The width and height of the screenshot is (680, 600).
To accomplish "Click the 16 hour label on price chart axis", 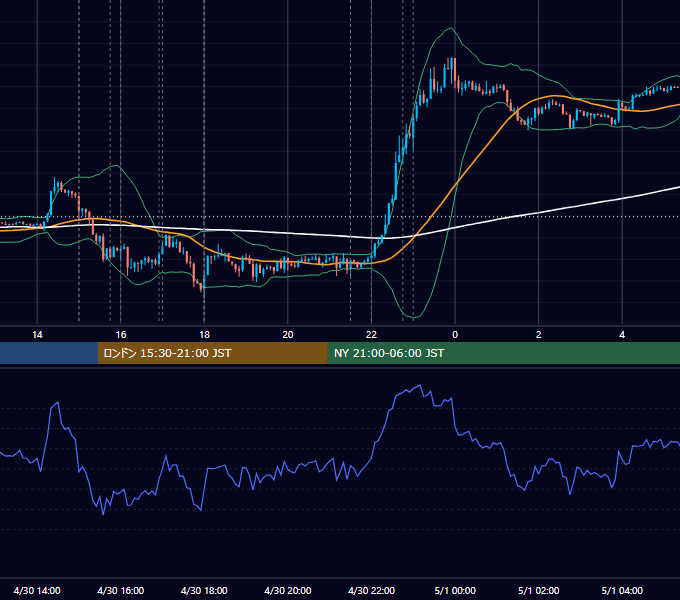I will [121, 335].
